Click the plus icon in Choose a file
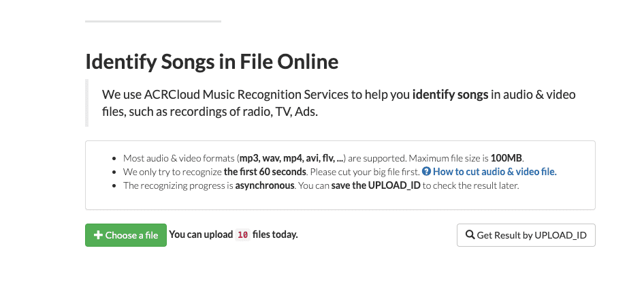This screenshot has height=289, width=644. pos(98,235)
